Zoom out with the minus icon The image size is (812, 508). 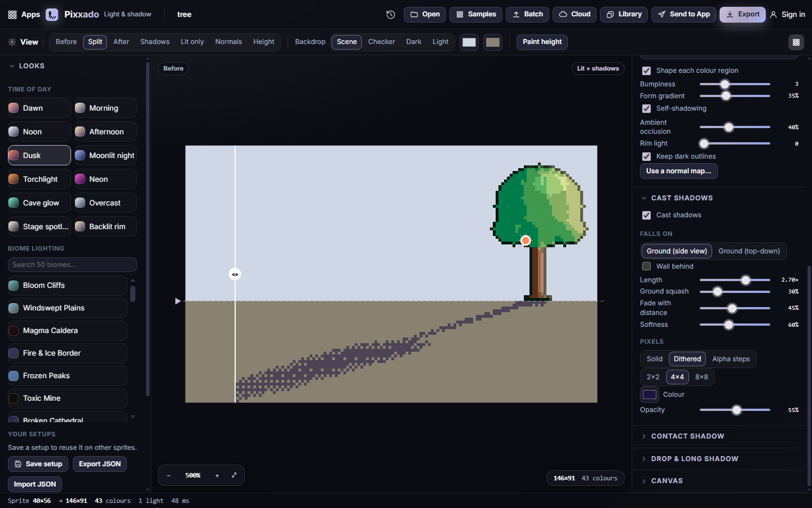pos(169,476)
